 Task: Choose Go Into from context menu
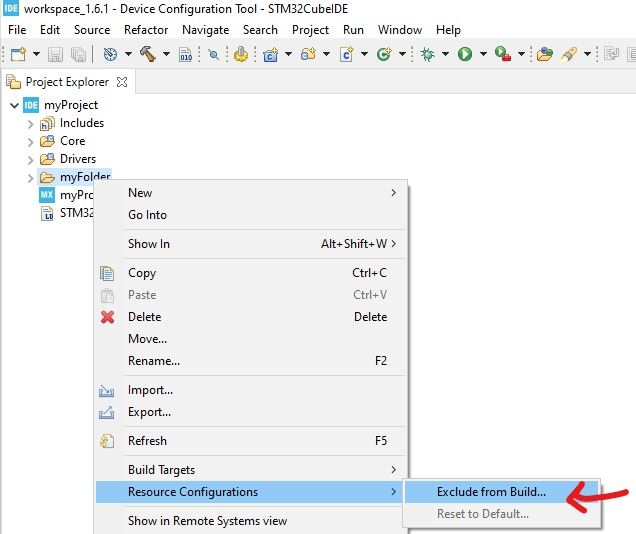251,215
